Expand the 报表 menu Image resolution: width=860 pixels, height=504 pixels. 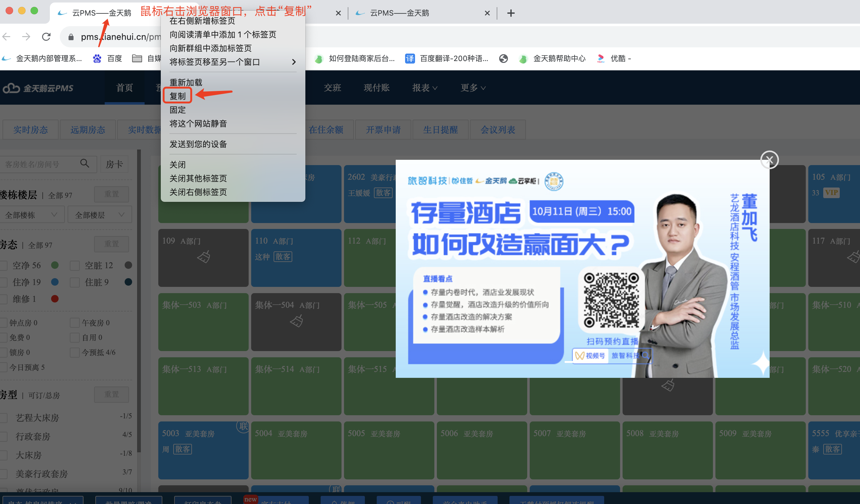pos(424,88)
